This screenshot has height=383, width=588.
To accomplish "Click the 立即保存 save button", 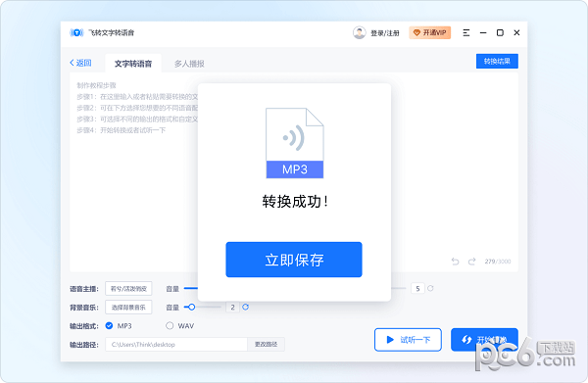I will (294, 260).
